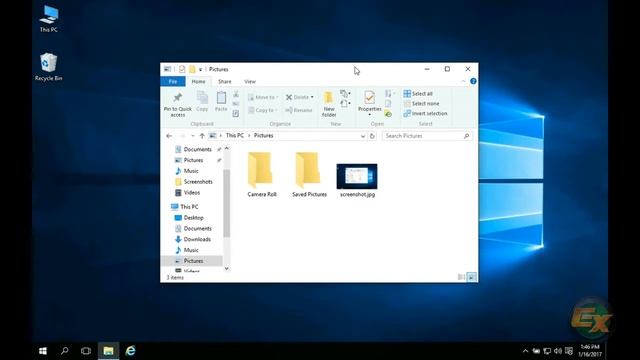The height and width of the screenshot is (360, 640).
Task: Open the File tab
Action: 173,82
